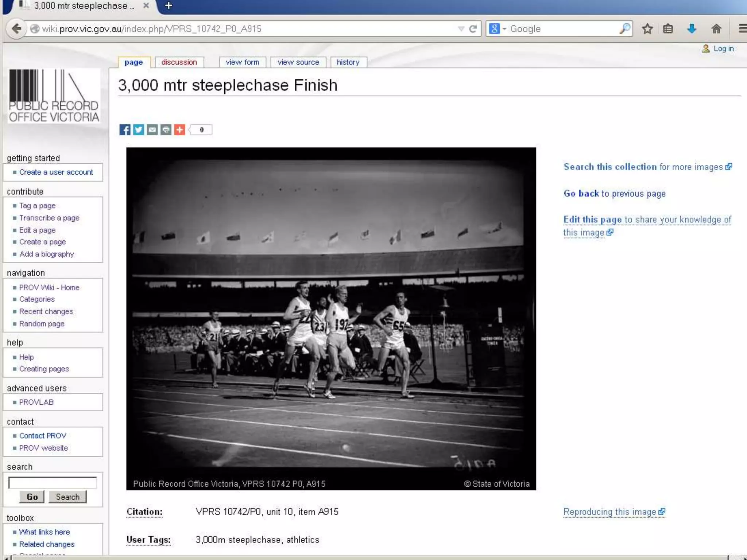The image size is (747, 560).
Task: Open 'Recent changes' navigation link
Action: (46, 311)
